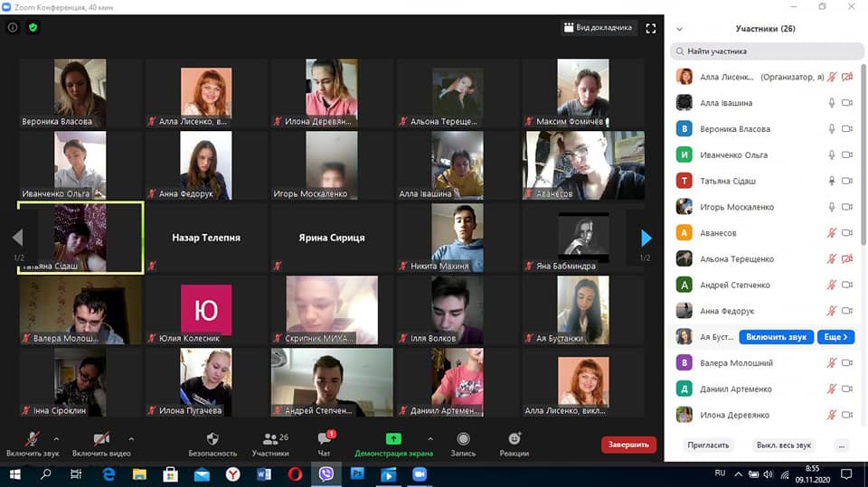868x487 pixels.
Task: Open Еще menu for Ая Бустанжи
Action: pyautogui.click(x=835, y=337)
